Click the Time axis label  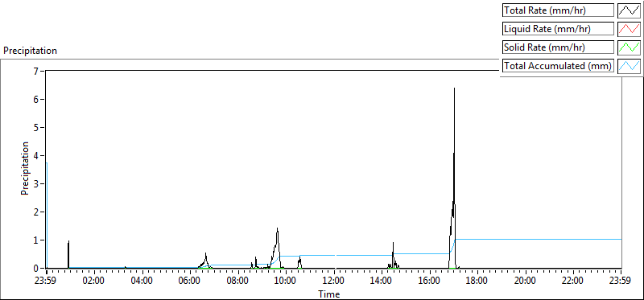pos(328,294)
